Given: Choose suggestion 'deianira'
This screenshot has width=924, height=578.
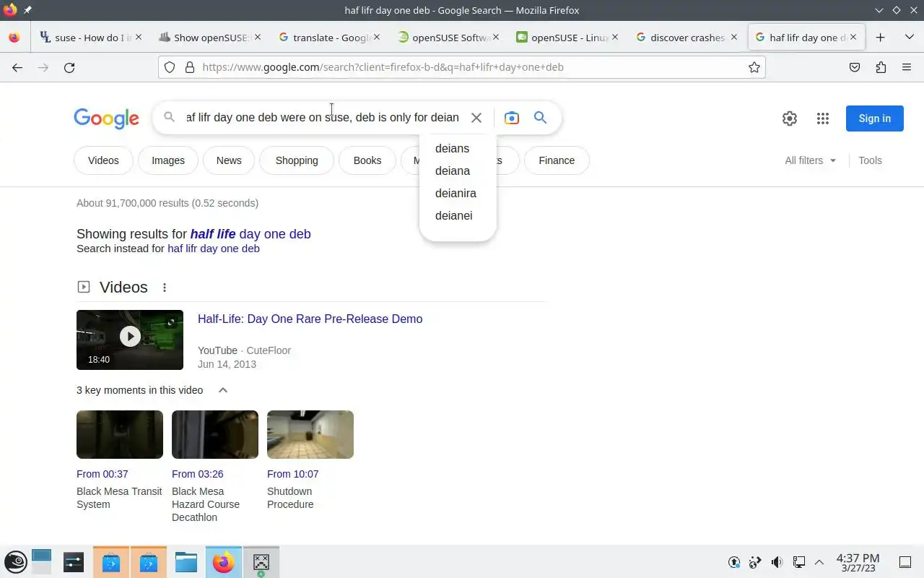Looking at the screenshot, I should pos(458,193).
